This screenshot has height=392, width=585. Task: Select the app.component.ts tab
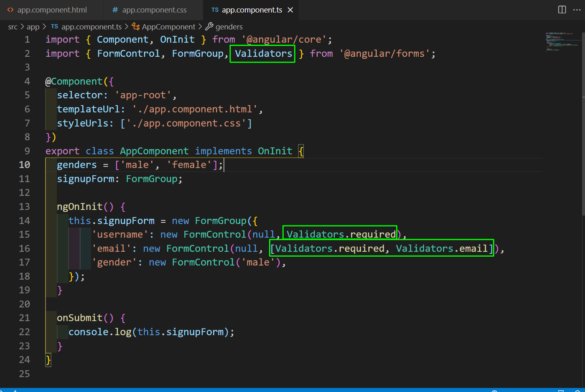[252, 10]
